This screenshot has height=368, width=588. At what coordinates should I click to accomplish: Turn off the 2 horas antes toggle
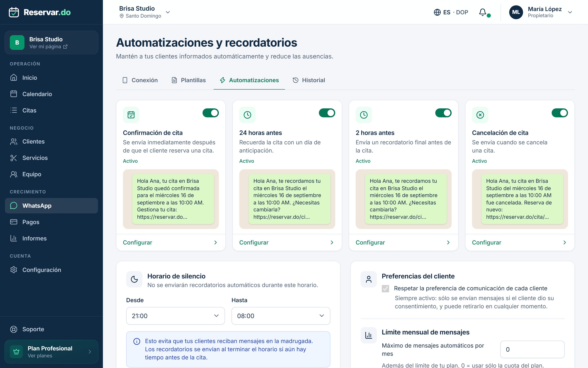coord(443,113)
